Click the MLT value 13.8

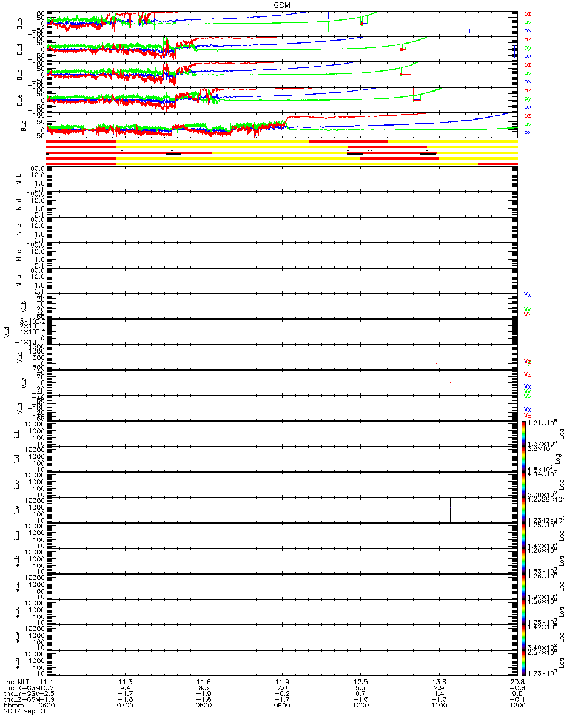pos(439,682)
